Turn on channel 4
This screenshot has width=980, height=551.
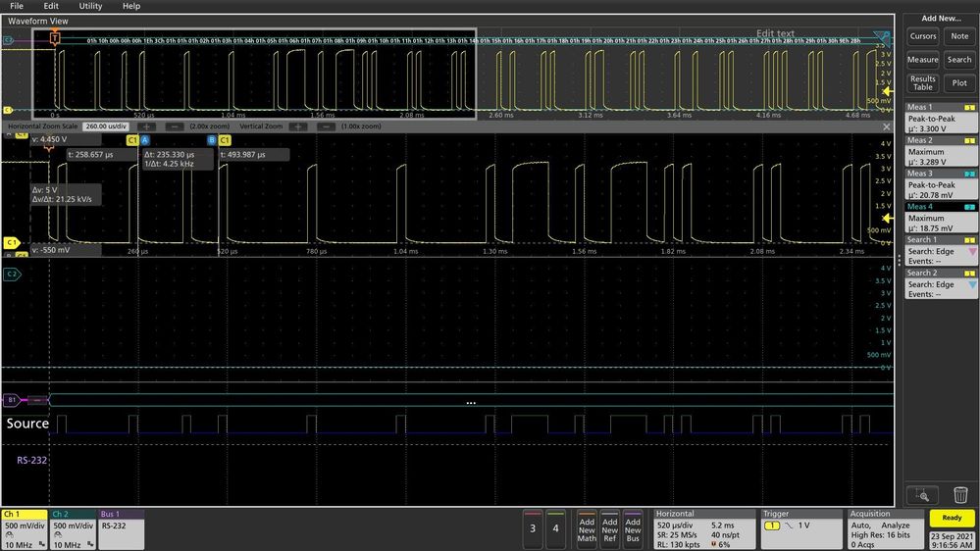point(555,528)
